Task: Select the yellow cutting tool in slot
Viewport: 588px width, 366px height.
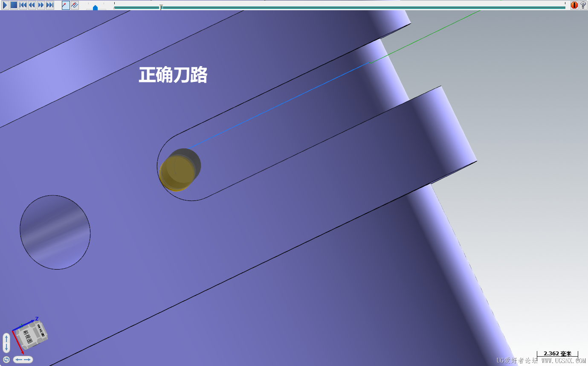Action: click(x=177, y=173)
